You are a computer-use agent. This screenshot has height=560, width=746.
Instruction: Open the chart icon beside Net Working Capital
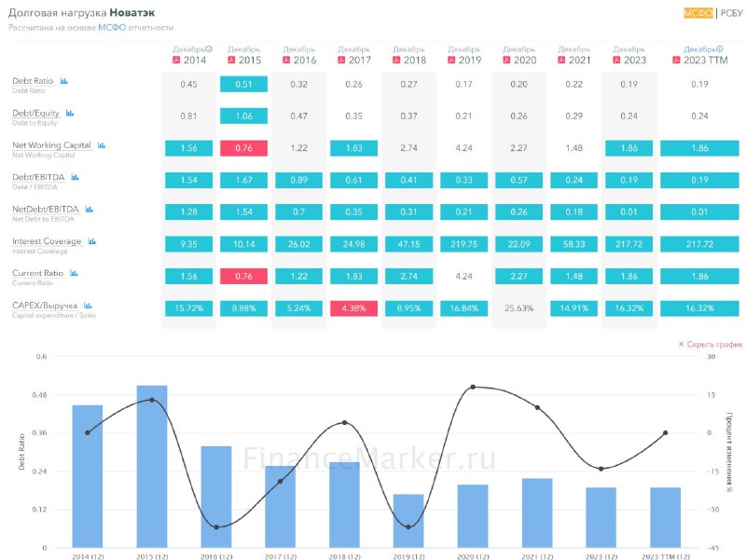(102, 145)
